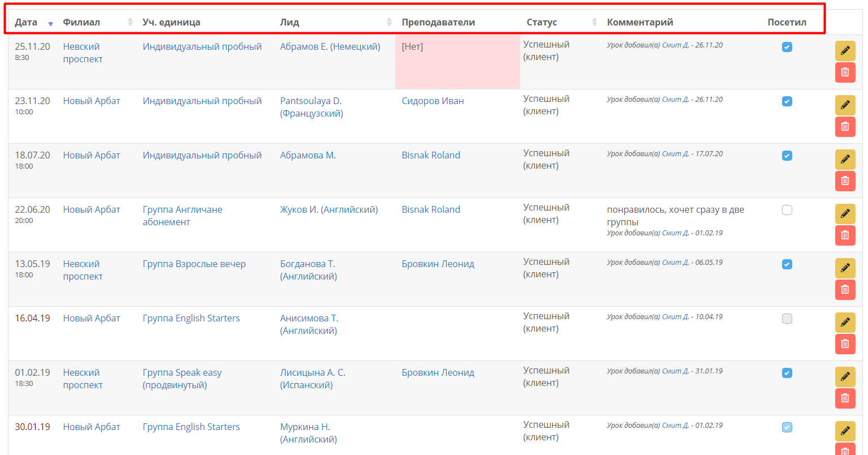Edit the 25.11.20 Абрамов Е. lesson row
The width and height of the screenshot is (868, 455).
coord(845,51)
